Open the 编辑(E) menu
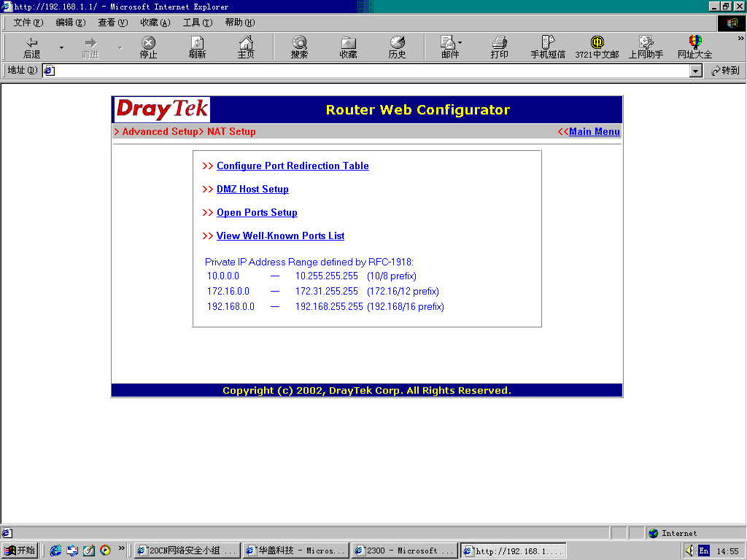The height and width of the screenshot is (560, 747). pyautogui.click(x=71, y=23)
